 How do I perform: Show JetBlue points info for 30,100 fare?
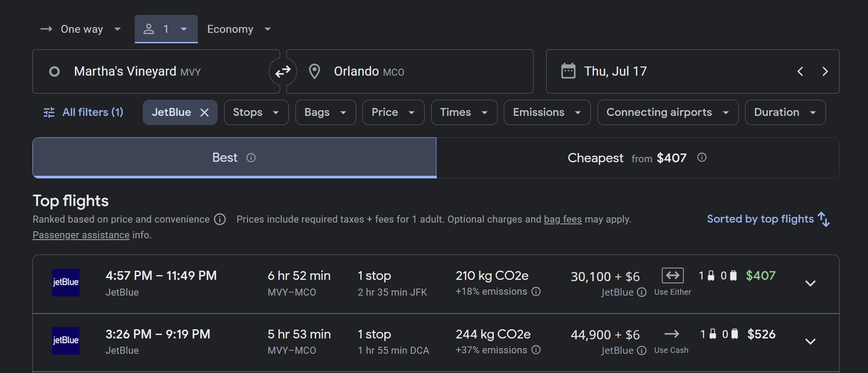pos(642,292)
